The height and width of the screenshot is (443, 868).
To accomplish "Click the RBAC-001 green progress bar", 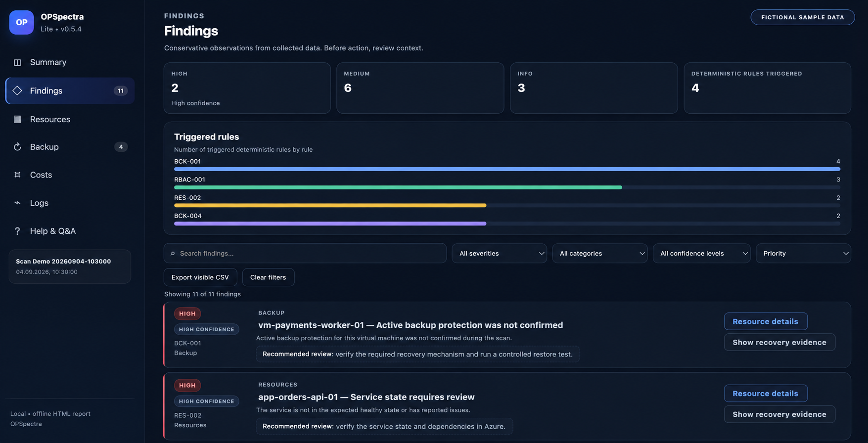I will pyautogui.click(x=398, y=187).
